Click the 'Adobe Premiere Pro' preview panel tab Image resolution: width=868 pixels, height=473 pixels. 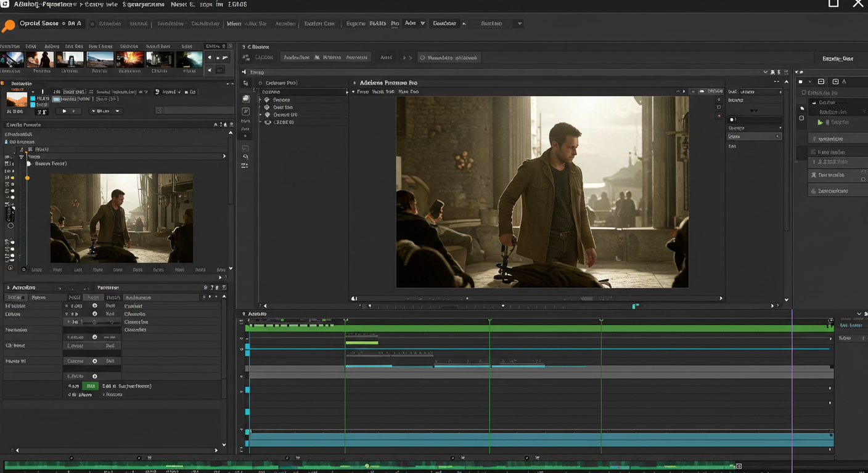[x=388, y=83]
